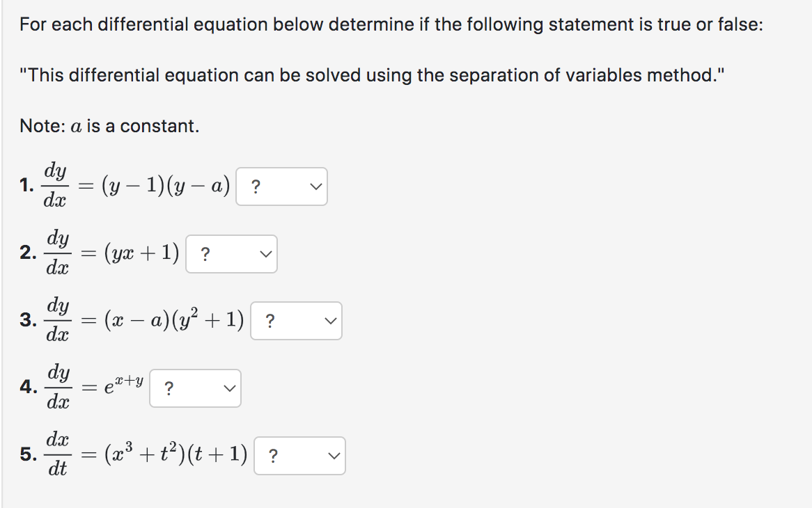Open the answer dropdown for equation 4
The height and width of the screenshot is (508, 812).
tap(195, 388)
